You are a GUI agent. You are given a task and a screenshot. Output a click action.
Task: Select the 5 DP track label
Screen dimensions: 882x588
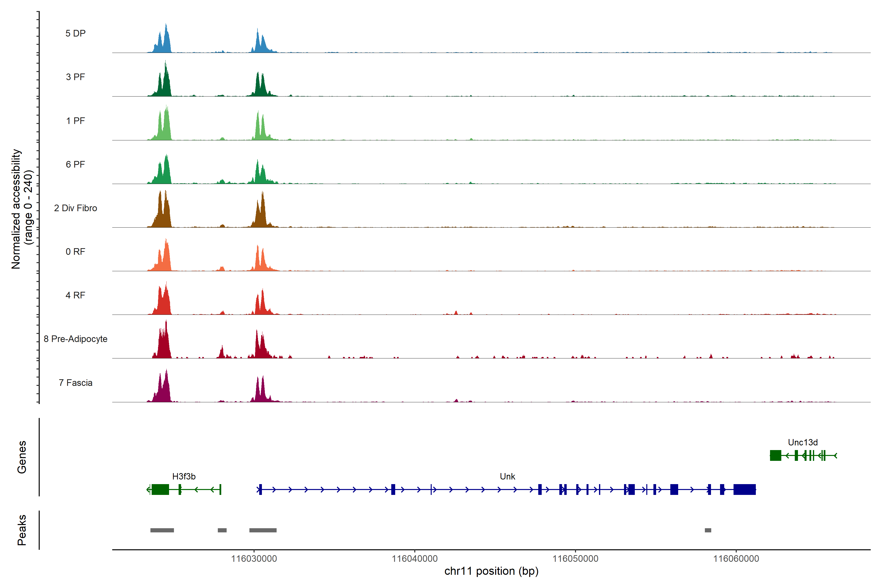click(75, 33)
